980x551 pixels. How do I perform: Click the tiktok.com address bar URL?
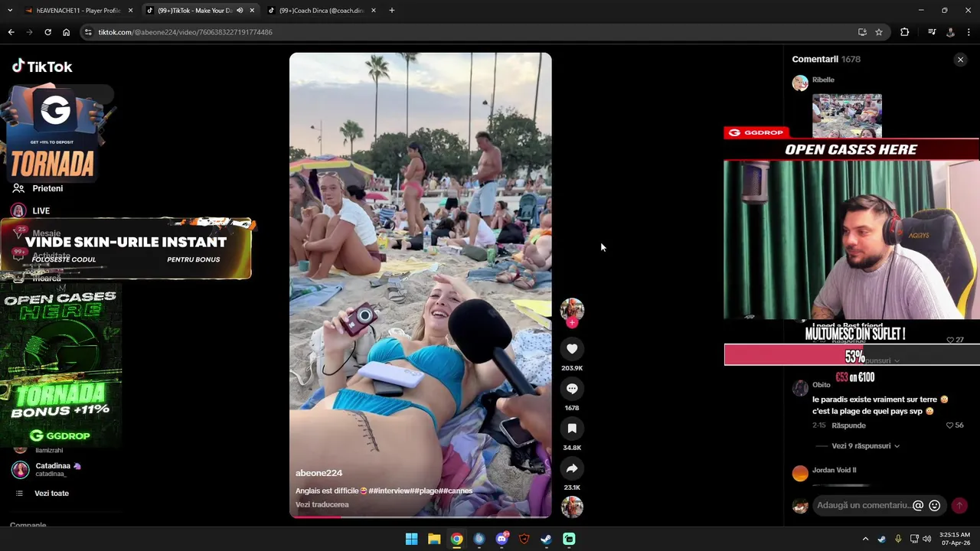click(x=185, y=32)
